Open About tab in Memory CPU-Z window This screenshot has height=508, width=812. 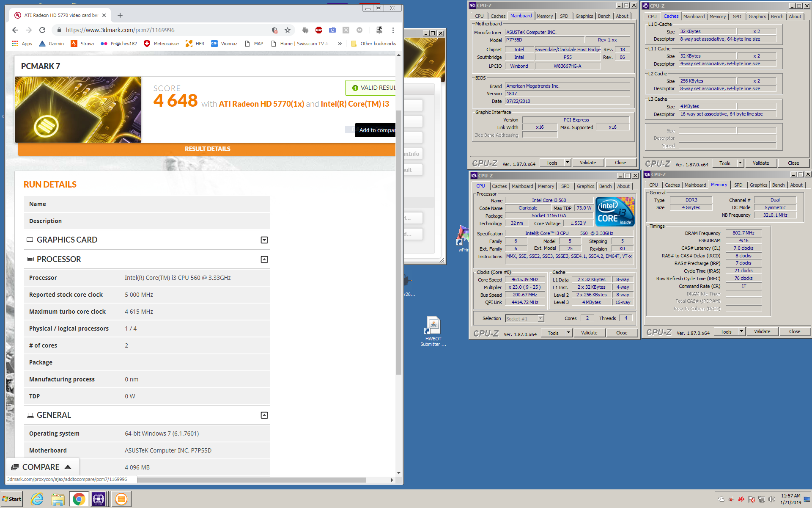pyautogui.click(x=796, y=185)
